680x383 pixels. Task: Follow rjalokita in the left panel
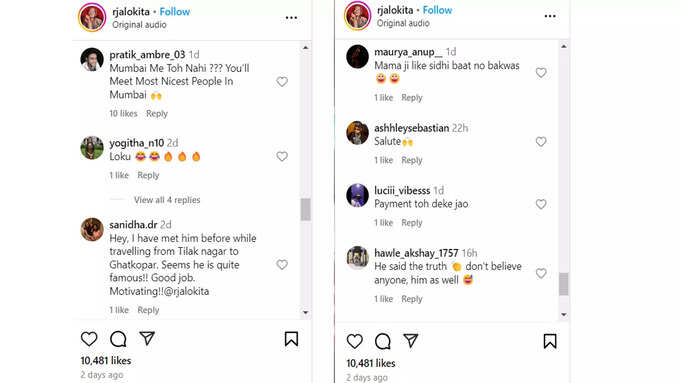point(175,12)
